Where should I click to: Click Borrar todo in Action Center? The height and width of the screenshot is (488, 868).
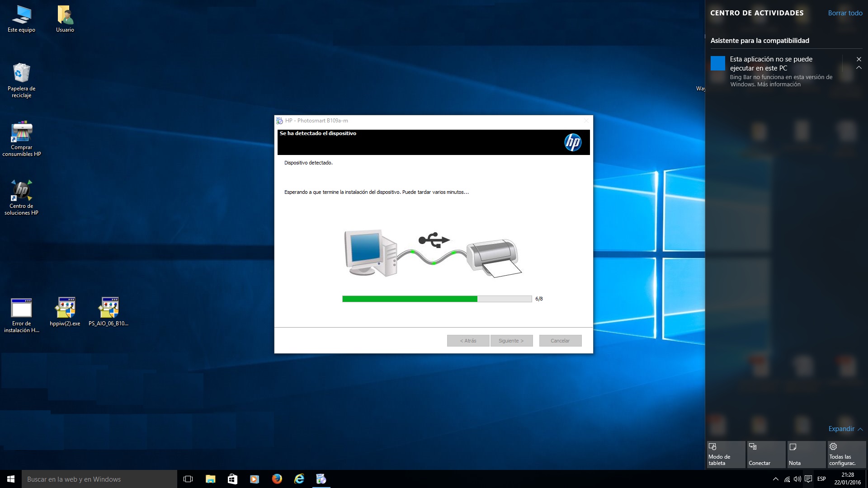coord(845,13)
